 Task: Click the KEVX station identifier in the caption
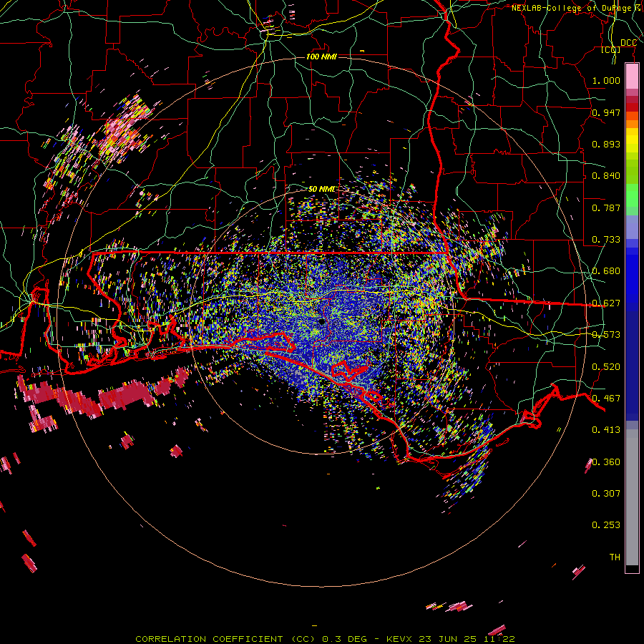pyautogui.click(x=399, y=639)
